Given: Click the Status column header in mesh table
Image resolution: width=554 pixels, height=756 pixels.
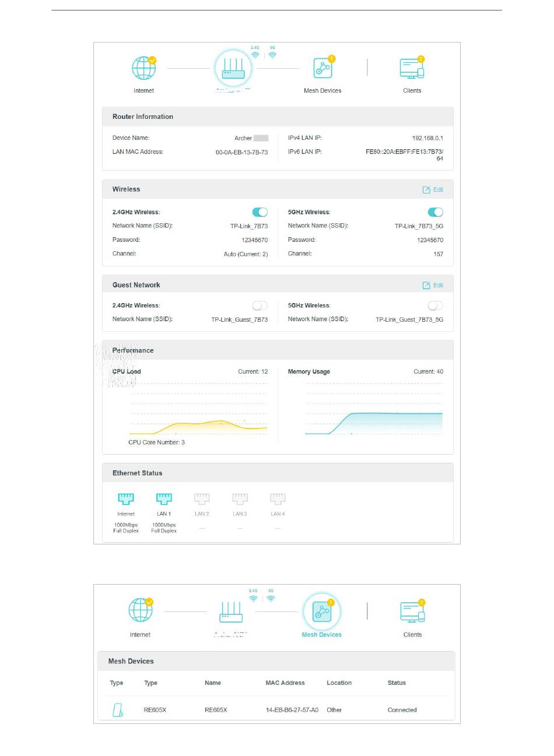Looking at the screenshot, I should pos(397,683).
